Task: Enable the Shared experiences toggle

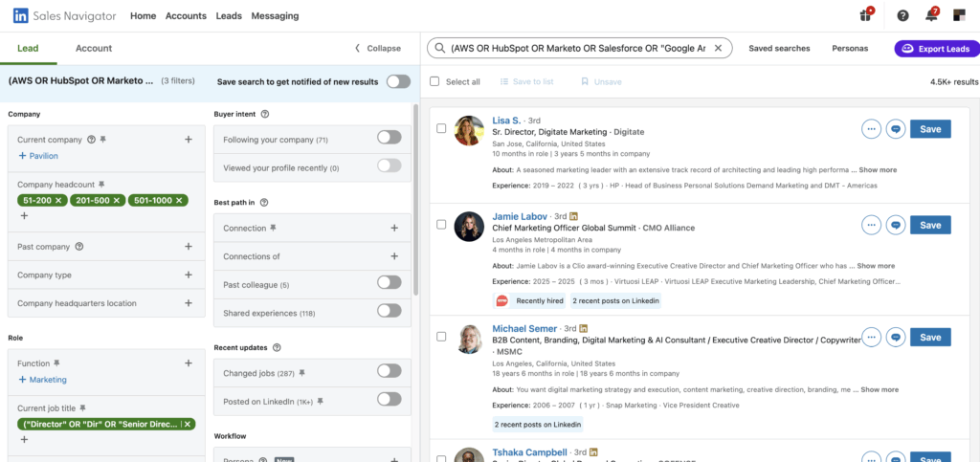Action: click(x=390, y=310)
